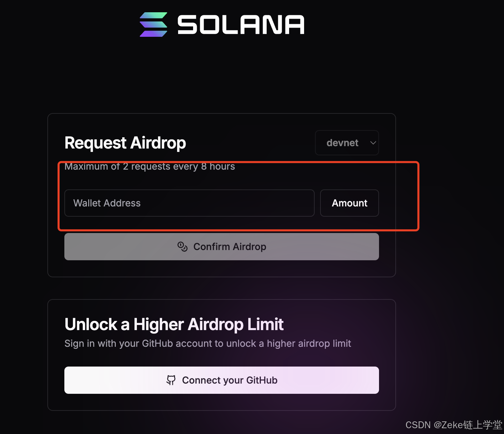This screenshot has width=504, height=434.
Task: Click the Solana gradient logo icon
Action: tap(153, 24)
